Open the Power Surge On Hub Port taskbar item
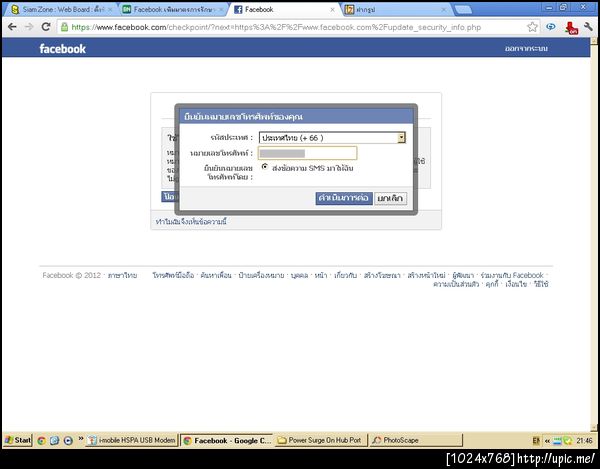This screenshot has height=469, width=600. pyautogui.click(x=321, y=440)
